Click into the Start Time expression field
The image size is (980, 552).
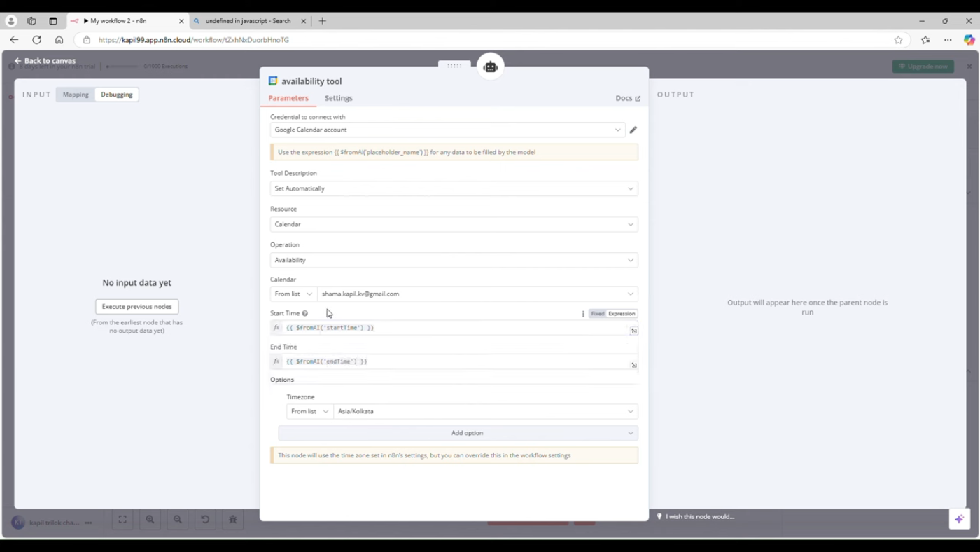tap(454, 328)
